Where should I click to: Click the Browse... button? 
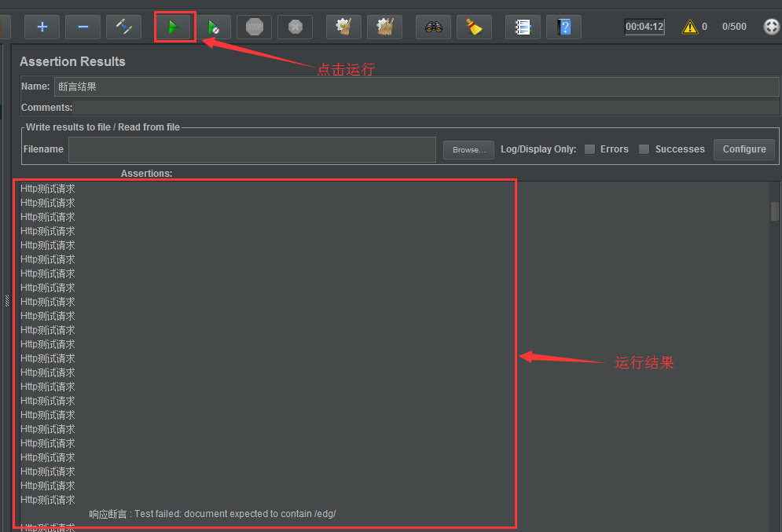(x=468, y=149)
